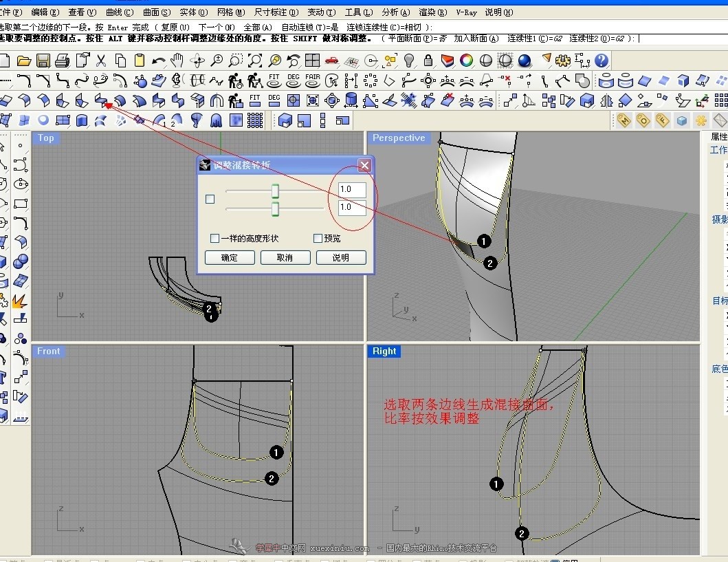The image size is (728, 562).
Task: Click the curve toolbar DEG icon
Action: pyautogui.click(x=294, y=80)
